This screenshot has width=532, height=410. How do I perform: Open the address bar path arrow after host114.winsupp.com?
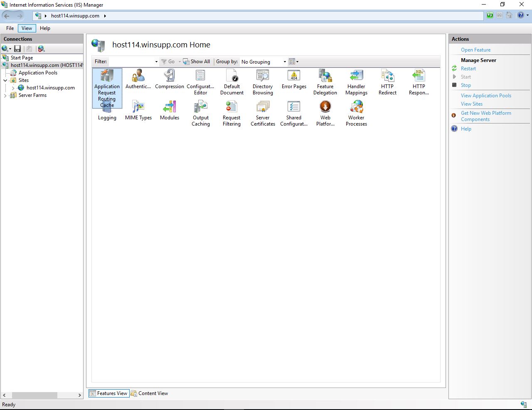(105, 16)
